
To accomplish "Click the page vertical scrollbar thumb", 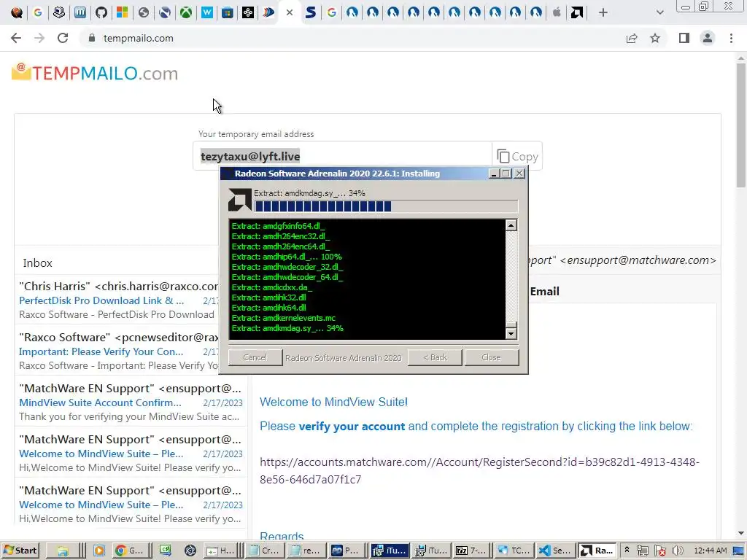I will pos(741,125).
